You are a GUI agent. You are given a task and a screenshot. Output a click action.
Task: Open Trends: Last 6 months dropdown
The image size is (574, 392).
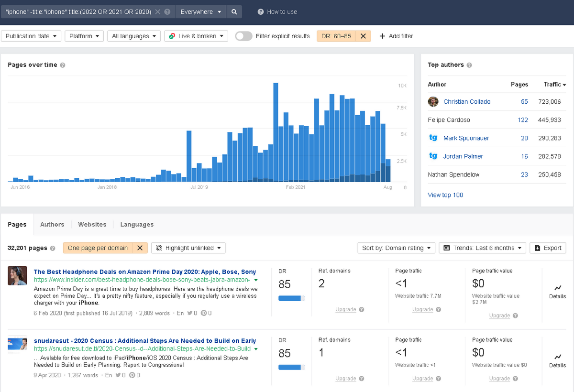[482, 248]
